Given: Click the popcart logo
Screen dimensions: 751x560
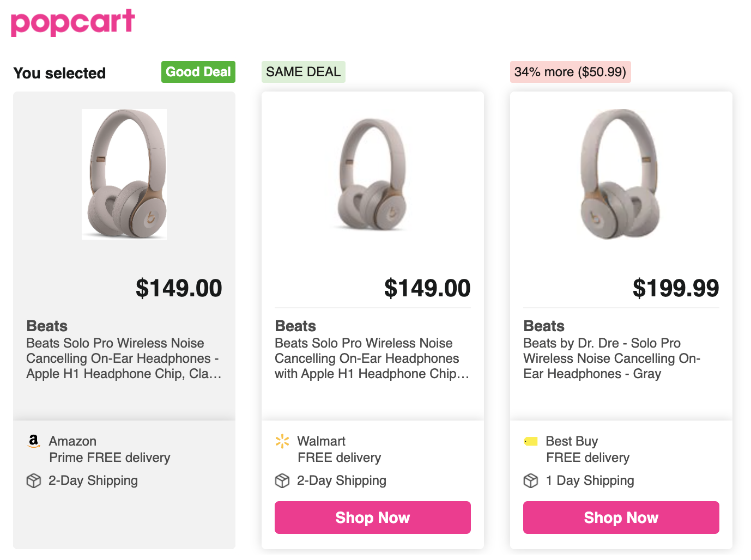Looking at the screenshot, I should click(x=73, y=22).
